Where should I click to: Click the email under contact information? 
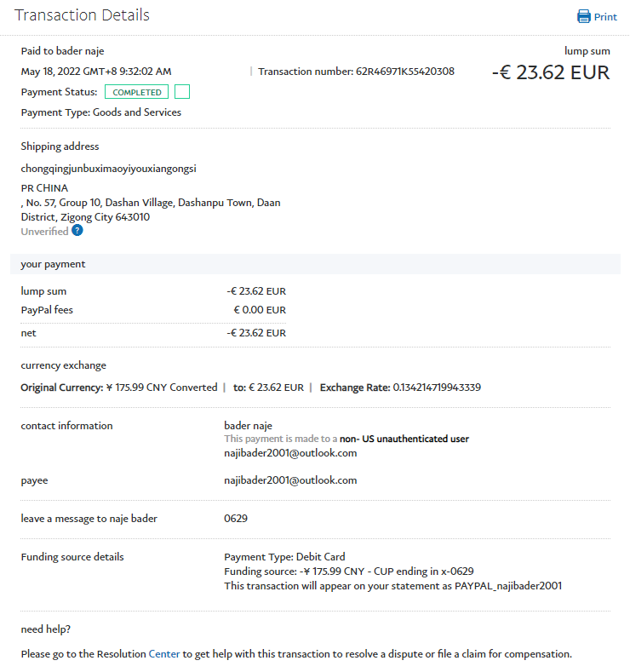290,453
